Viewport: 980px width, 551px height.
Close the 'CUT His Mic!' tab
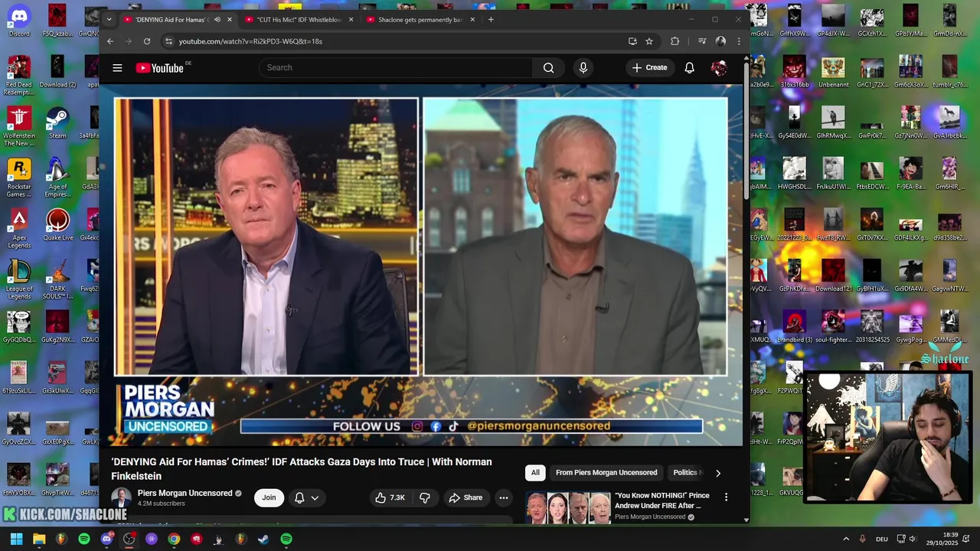(351, 20)
